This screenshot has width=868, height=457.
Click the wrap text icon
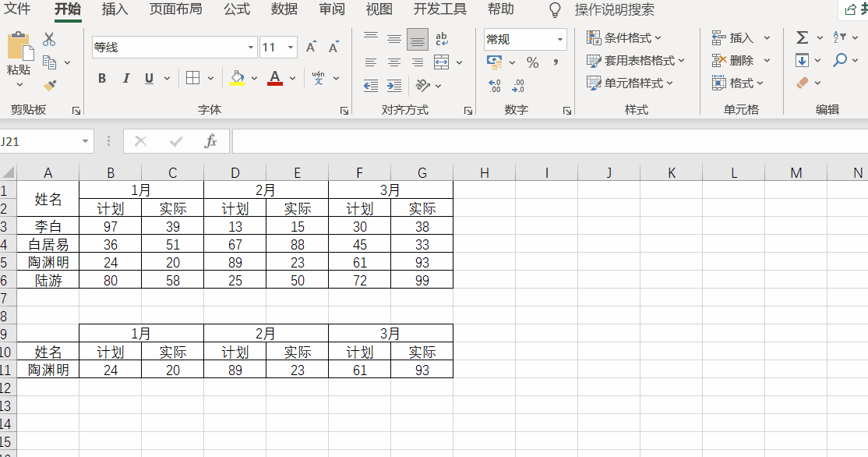[x=441, y=39]
